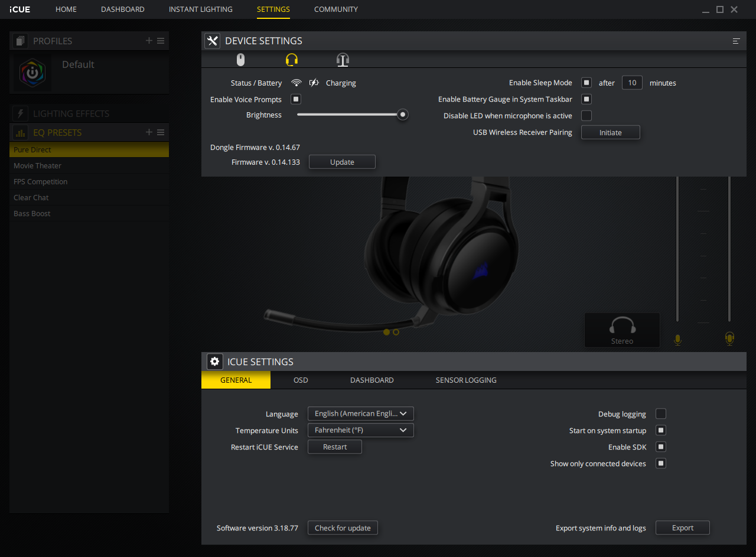Viewport: 756px width, 557px height.
Task: Select the mouse device icon
Action: point(240,60)
